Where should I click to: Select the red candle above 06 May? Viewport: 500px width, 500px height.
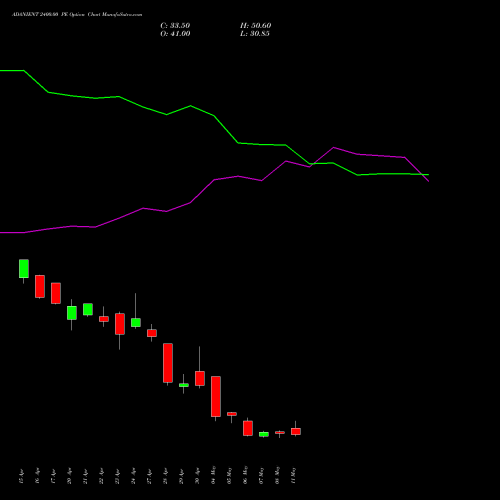[x=248, y=428]
